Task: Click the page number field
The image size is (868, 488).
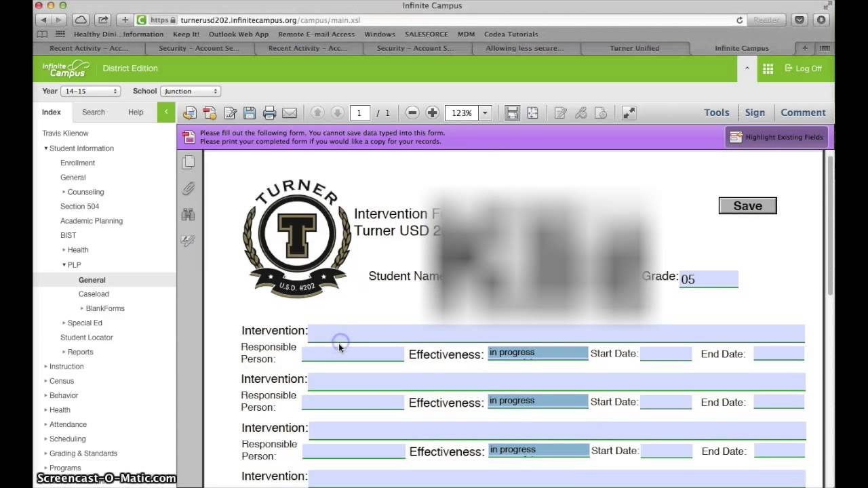Action: pyautogui.click(x=359, y=113)
